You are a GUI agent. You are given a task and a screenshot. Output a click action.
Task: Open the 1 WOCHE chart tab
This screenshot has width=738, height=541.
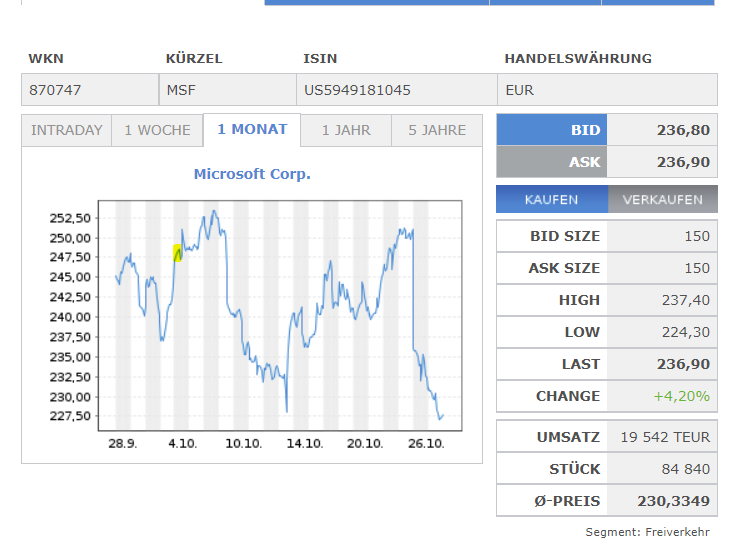157,130
